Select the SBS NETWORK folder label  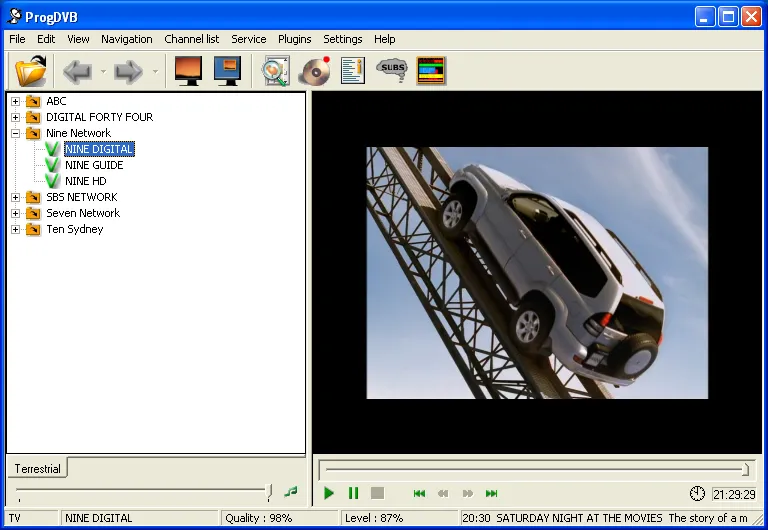coord(82,197)
